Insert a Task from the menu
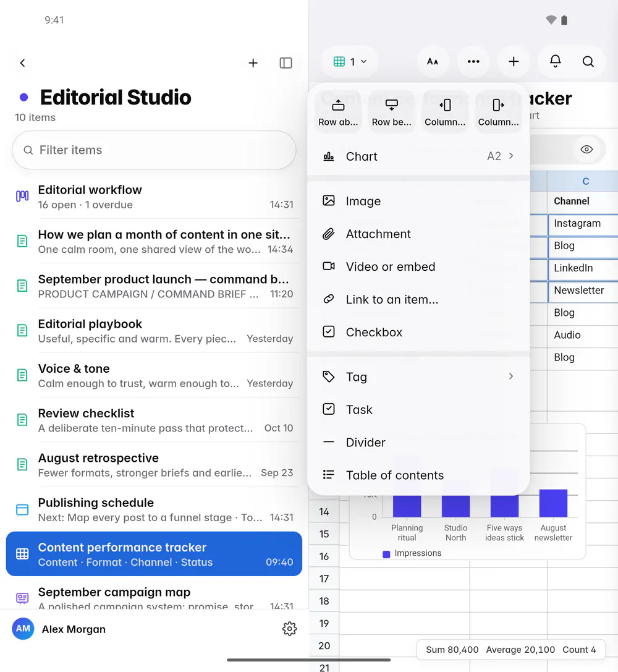 (418, 410)
